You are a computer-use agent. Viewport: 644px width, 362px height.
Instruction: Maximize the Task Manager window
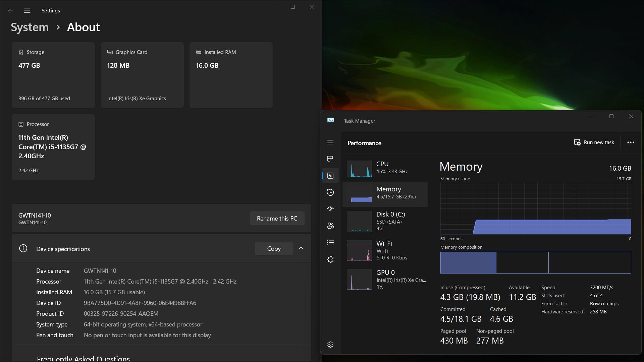611,116
